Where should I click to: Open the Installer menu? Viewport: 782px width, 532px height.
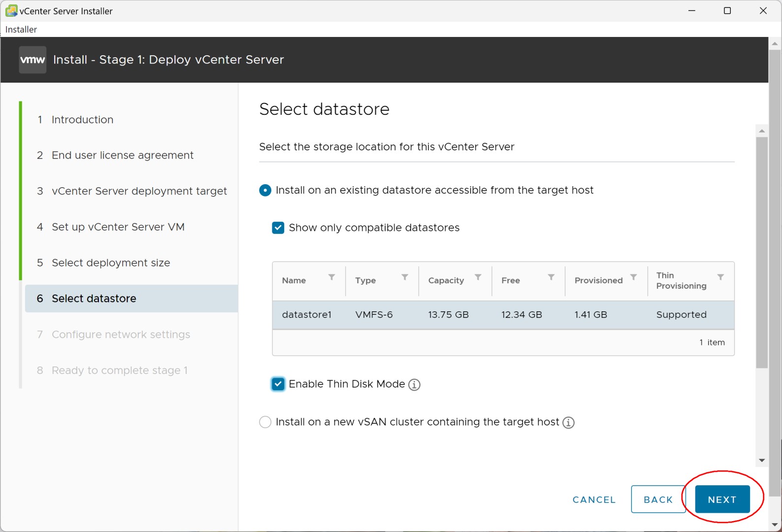(21, 30)
